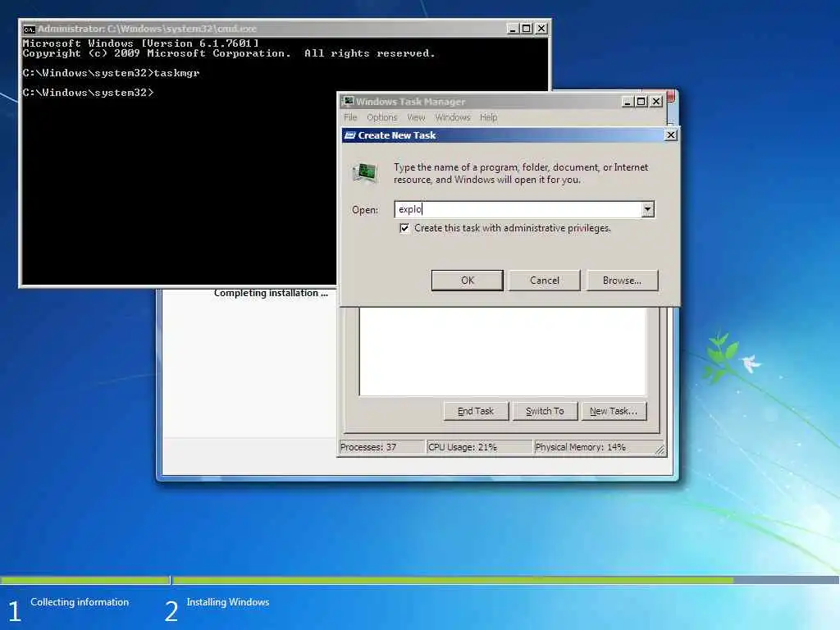The image size is (840, 630).
Task: Click the taskmgr command line in cmd
Action: [111, 73]
